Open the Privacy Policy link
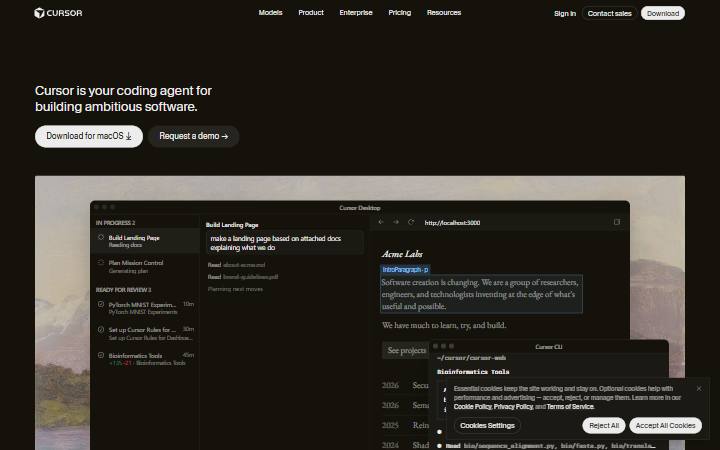This screenshot has width=720, height=450. tap(513, 407)
